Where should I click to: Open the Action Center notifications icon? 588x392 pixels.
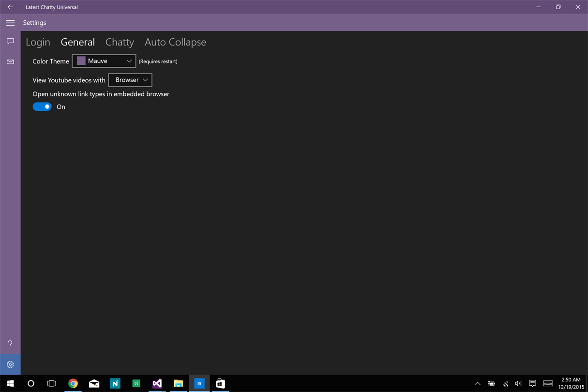coord(532,383)
